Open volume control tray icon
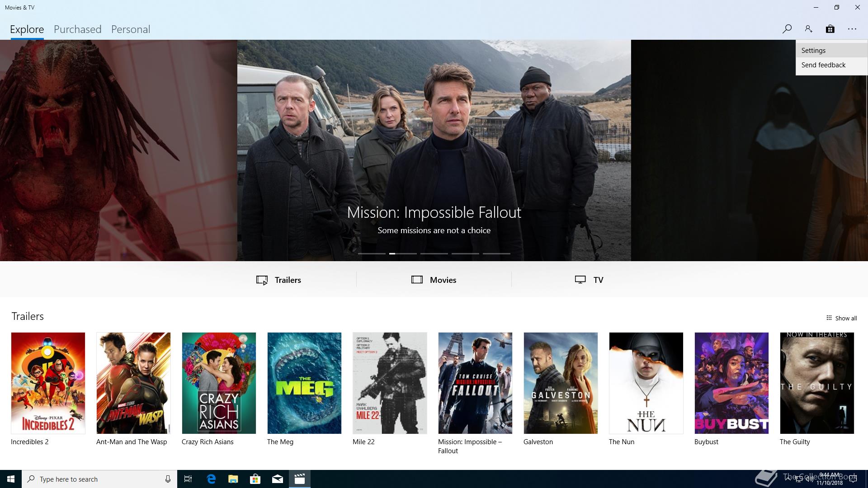868x488 pixels. click(809, 479)
